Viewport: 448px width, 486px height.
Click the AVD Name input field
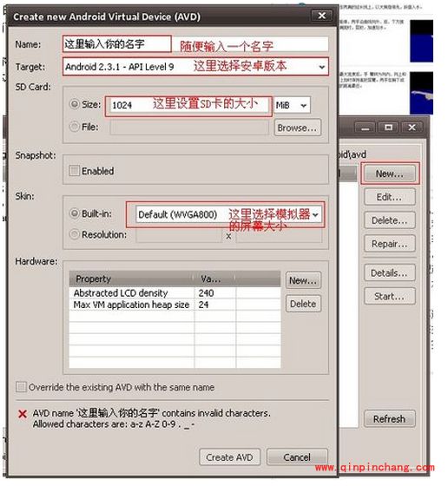(195, 44)
